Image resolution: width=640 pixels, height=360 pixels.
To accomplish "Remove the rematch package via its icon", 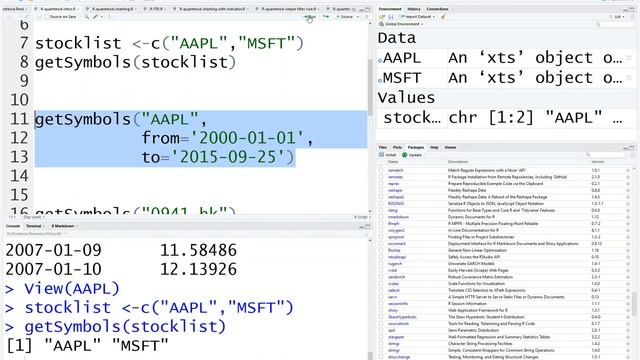I will pyautogui.click(x=628, y=170).
